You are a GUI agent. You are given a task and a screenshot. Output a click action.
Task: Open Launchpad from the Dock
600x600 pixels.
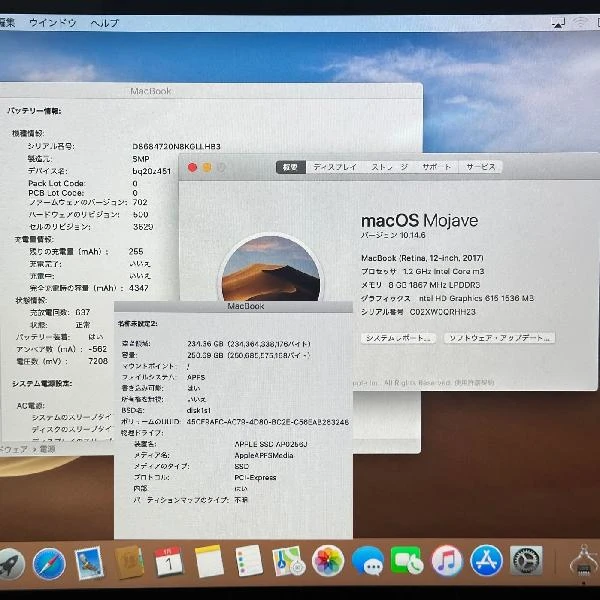click(x=11, y=563)
